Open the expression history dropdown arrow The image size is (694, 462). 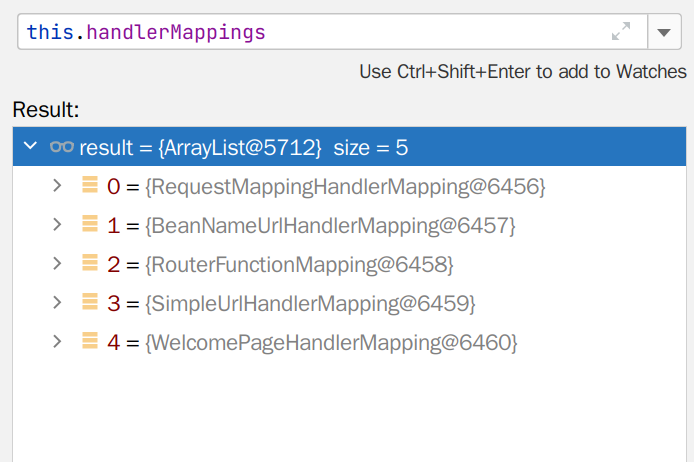click(664, 32)
